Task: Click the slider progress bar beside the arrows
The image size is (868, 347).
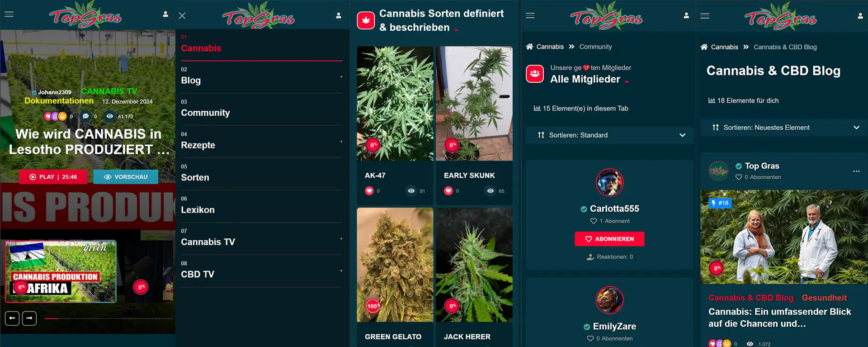Action: 108,318
